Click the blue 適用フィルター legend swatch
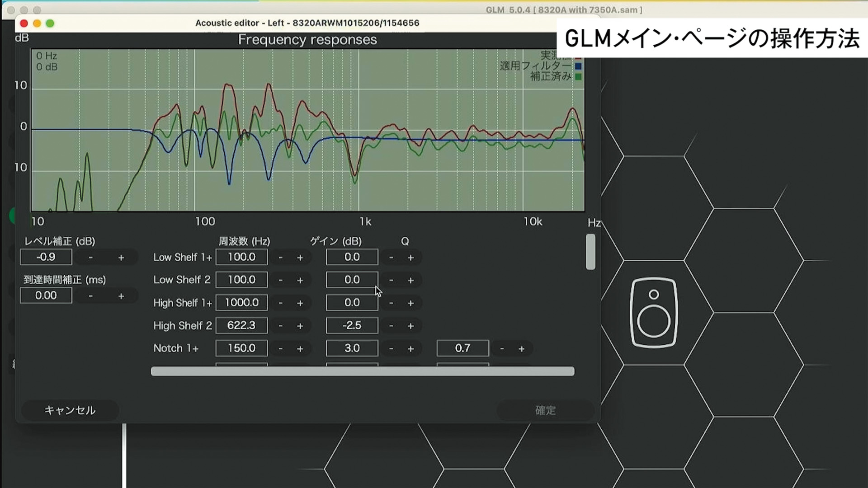 point(578,66)
